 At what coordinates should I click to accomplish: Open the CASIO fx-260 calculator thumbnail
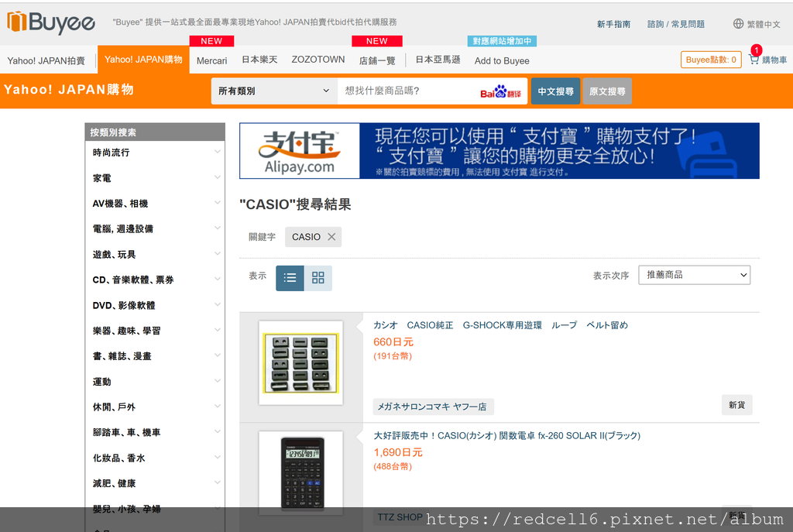click(301, 473)
